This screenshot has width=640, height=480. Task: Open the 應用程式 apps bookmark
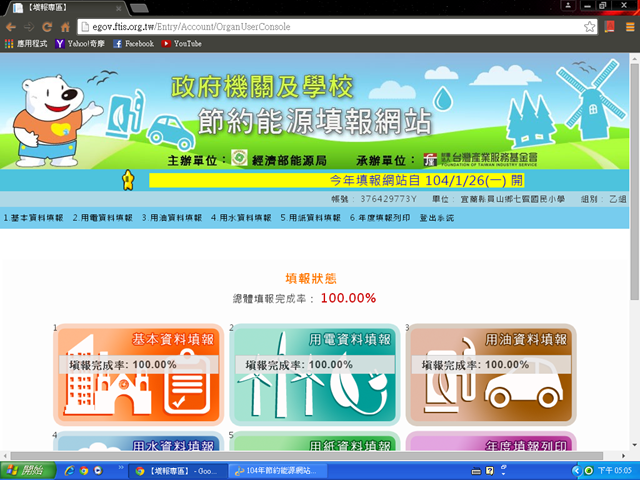click(26, 43)
